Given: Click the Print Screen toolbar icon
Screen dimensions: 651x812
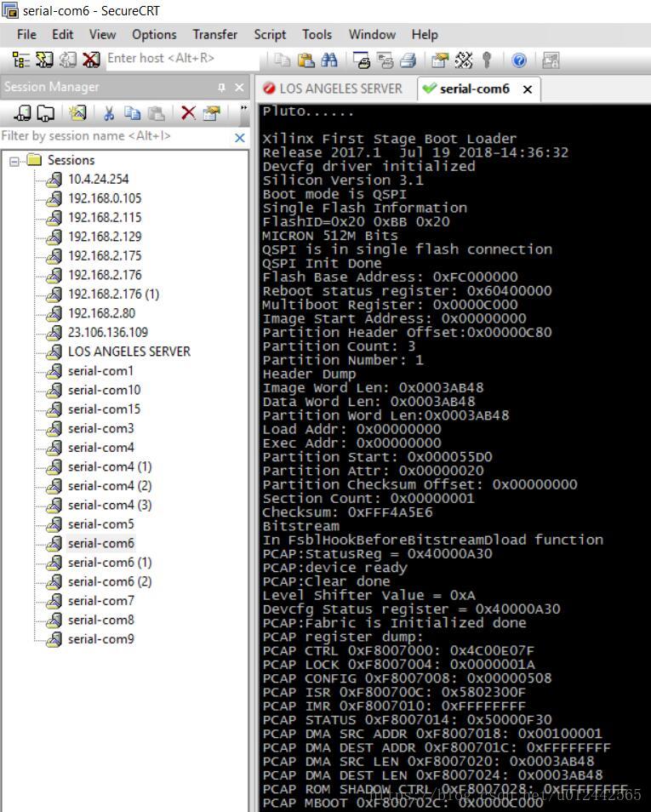Looking at the screenshot, I should (x=362, y=60).
